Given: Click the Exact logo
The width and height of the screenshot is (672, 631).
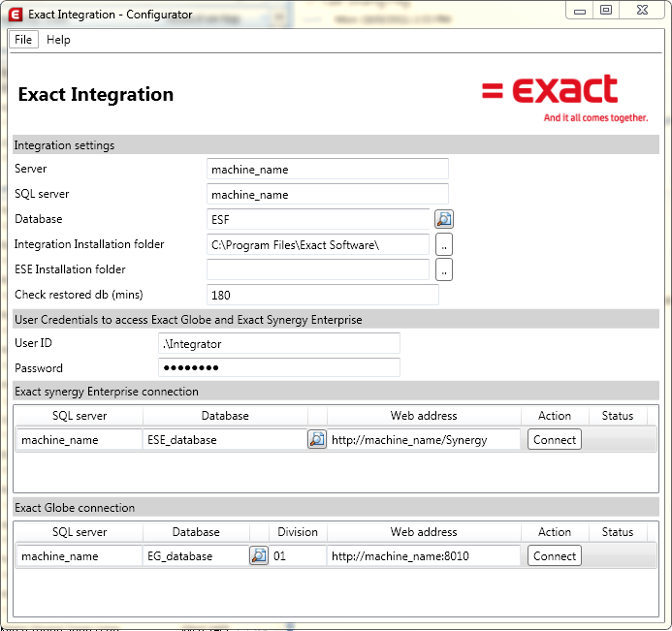Looking at the screenshot, I should tap(565, 98).
